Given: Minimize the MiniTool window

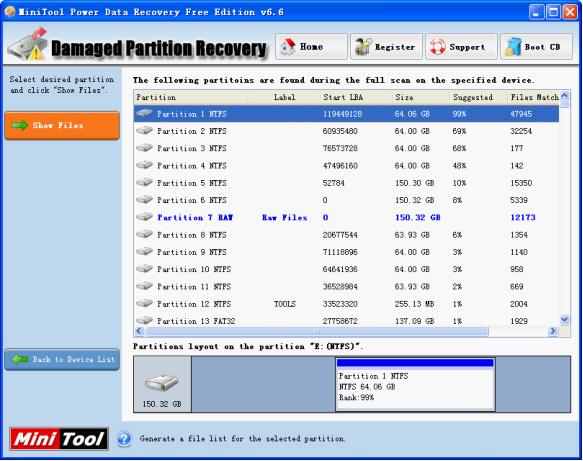Looking at the screenshot, I should point(536,12).
